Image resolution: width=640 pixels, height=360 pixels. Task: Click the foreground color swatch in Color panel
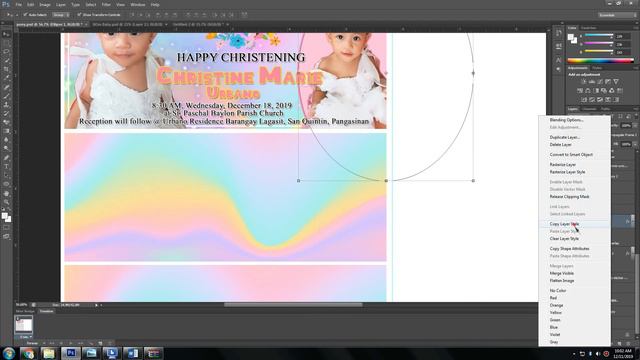pyautogui.click(x=571, y=37)
